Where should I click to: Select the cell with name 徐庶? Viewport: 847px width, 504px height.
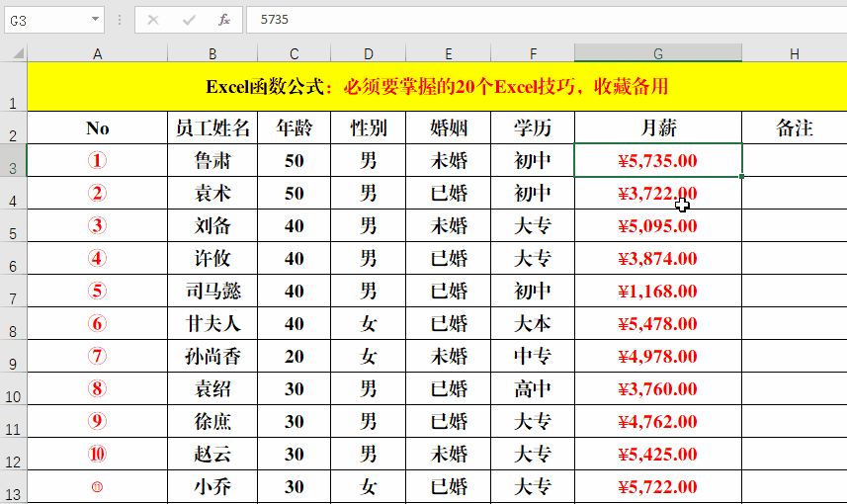pyautogui.click(x=212, y=421)
